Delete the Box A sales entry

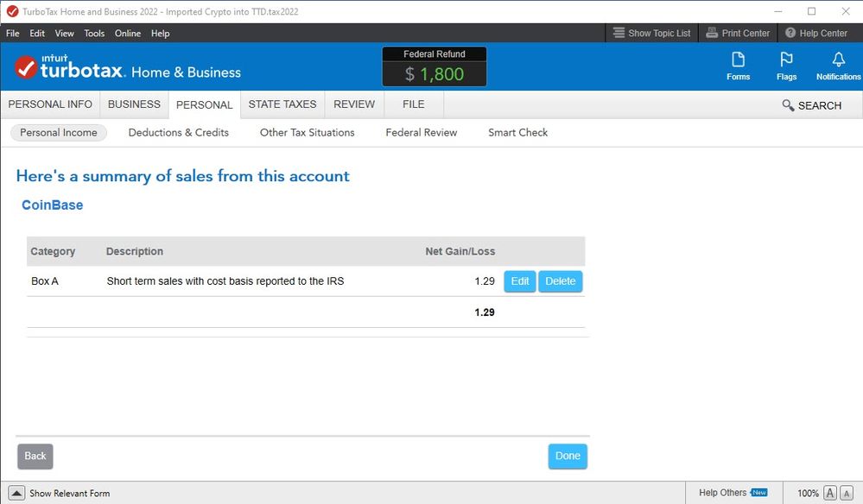(x=560, y=281)
